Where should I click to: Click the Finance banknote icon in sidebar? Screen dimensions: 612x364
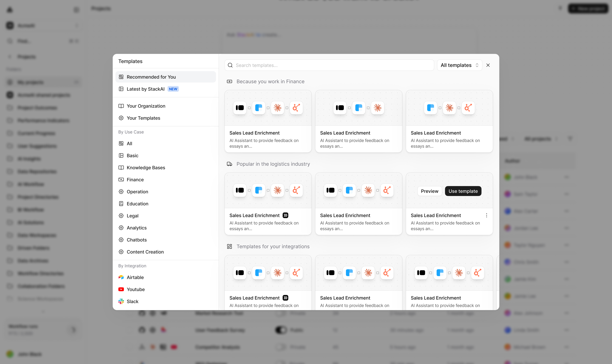pos(121,180)
